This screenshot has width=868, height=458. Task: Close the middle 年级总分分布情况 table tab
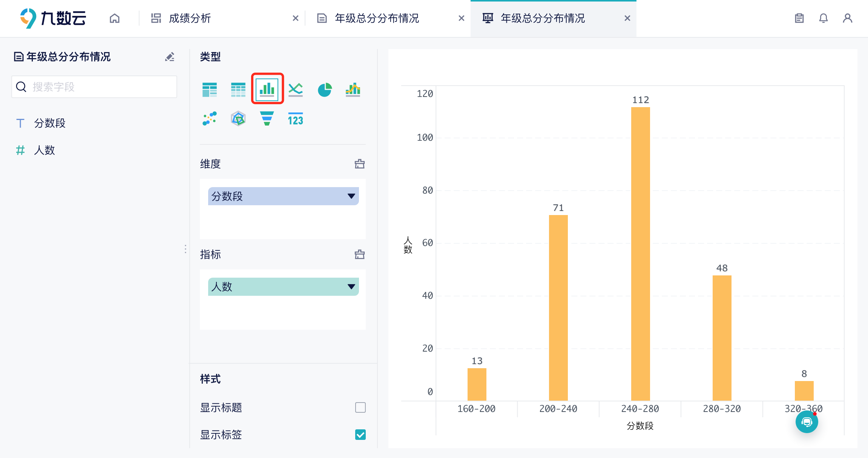click(462, 18)
